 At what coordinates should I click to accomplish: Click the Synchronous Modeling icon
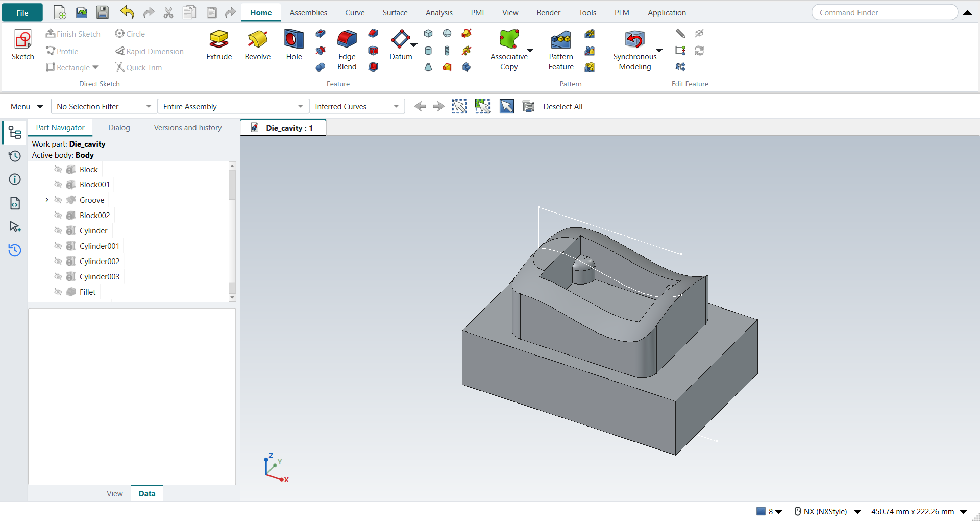[x=635, y=40]
